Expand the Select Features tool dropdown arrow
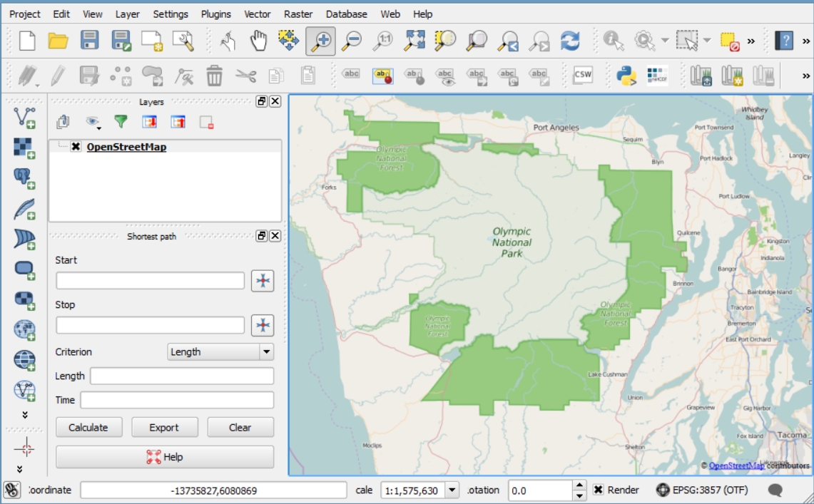 pyautogui.click(x=707, y=41)
